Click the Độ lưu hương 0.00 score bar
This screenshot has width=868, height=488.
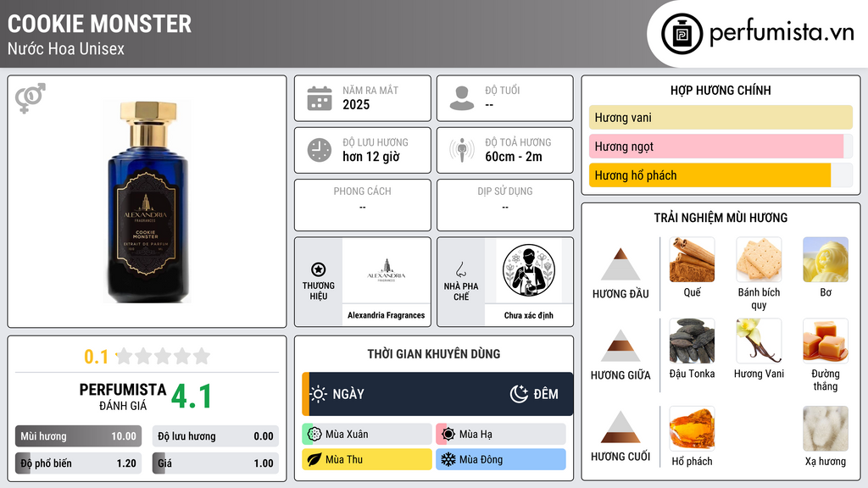215,436
